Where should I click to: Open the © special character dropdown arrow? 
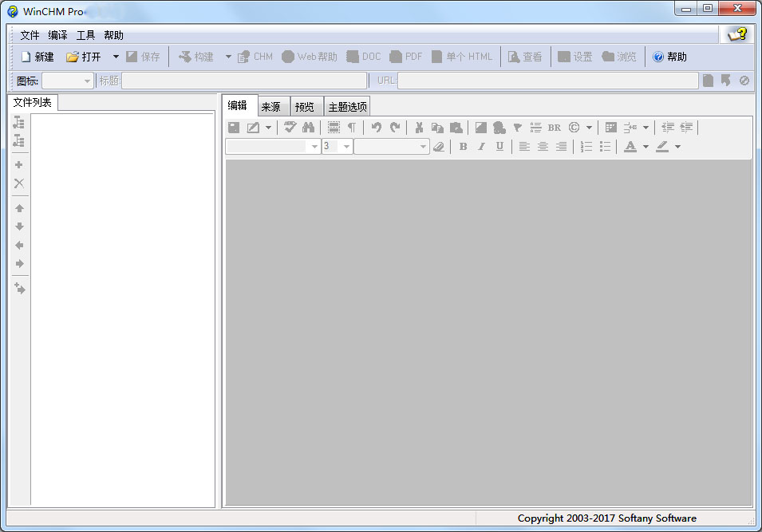click(x=589, y=128)
